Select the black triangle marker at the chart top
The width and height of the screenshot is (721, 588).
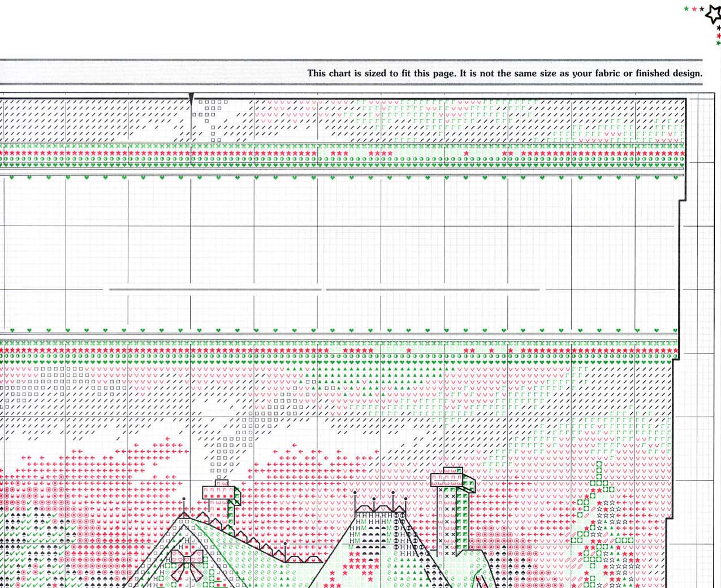(192, 97)
